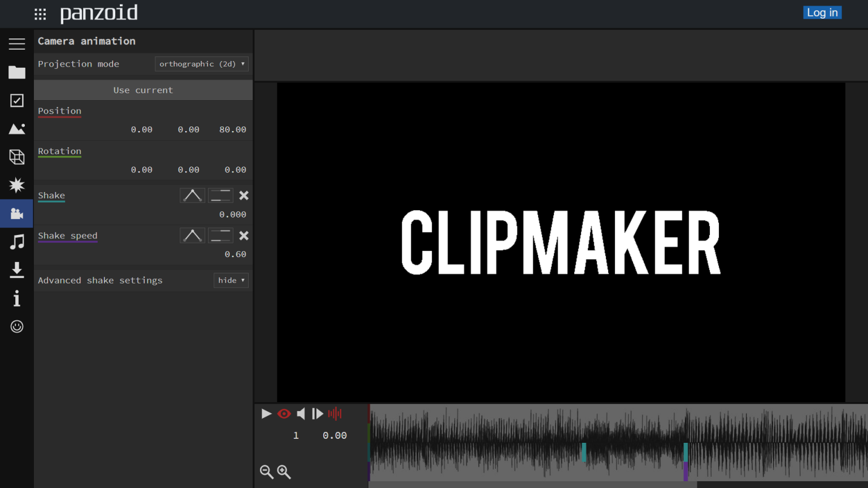Click the timeline horizontal scrollbar
The height and width of the screenshot is (488, 868).
click(x=532, y=485)
